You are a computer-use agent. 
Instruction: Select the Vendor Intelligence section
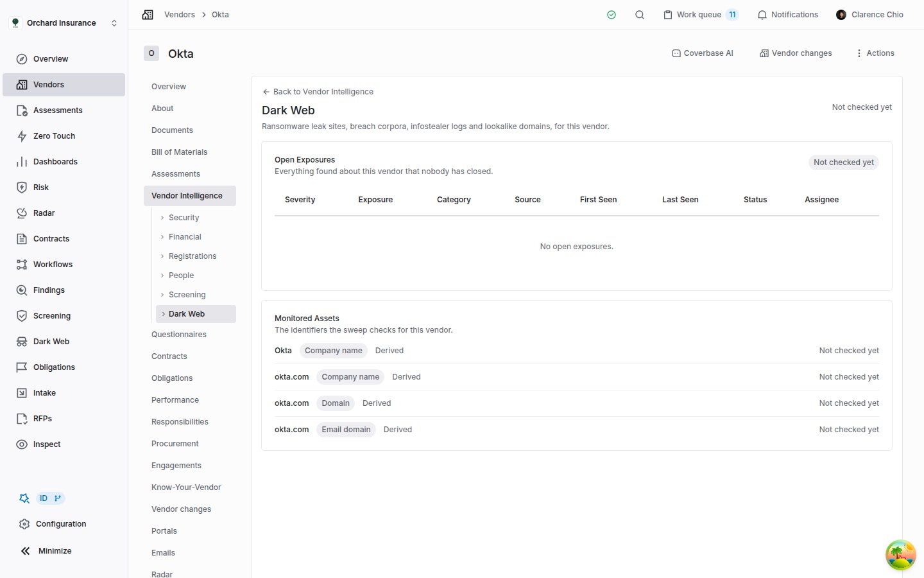point(190,196)
